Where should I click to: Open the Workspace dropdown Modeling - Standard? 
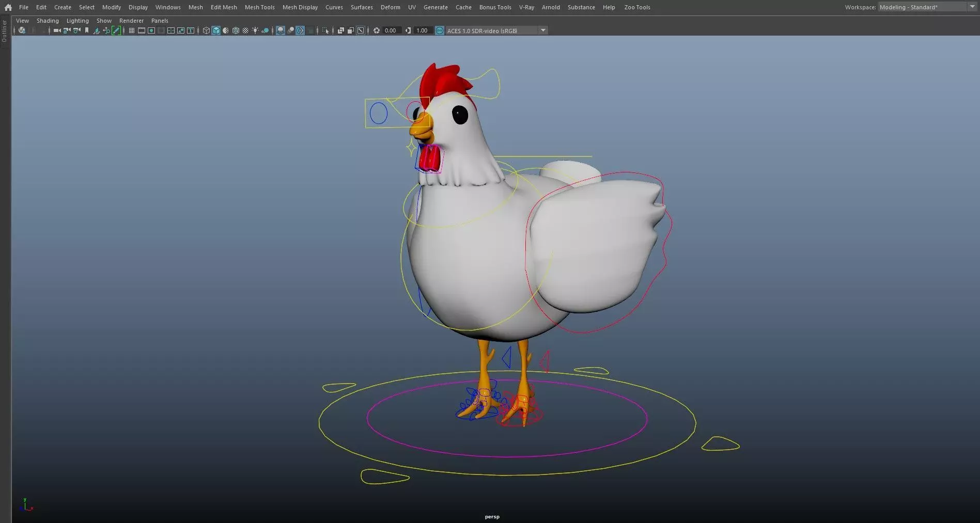coord(927,7)
